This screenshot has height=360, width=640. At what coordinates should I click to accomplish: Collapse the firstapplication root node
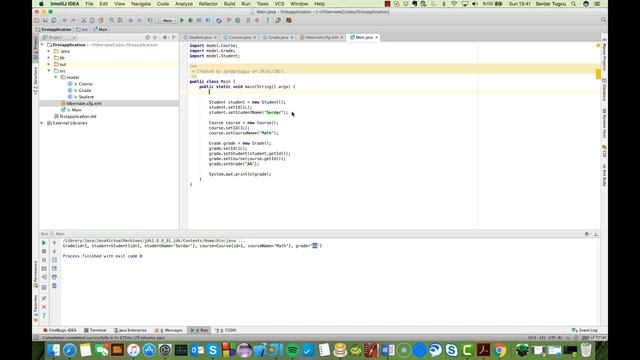[42, 45]
